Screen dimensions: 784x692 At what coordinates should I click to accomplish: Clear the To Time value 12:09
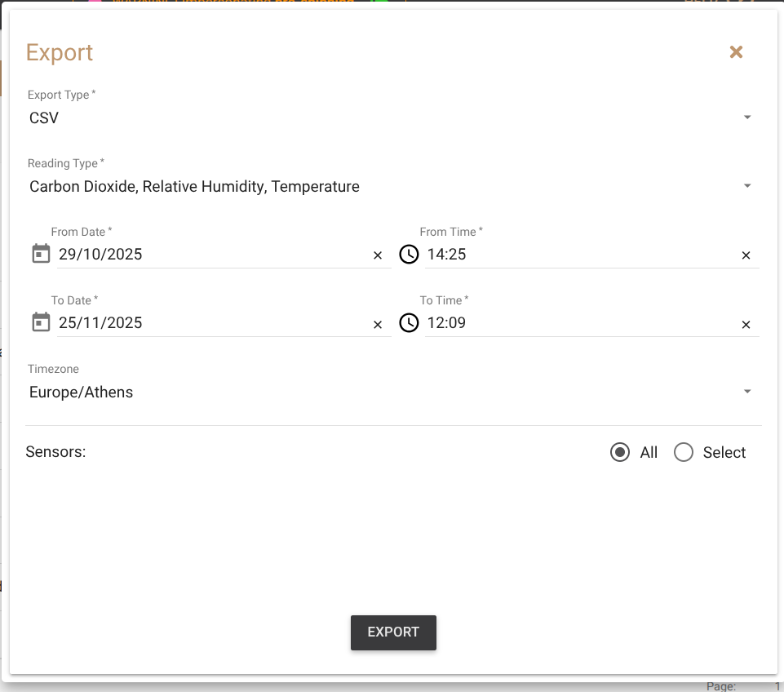pos(746,324)
